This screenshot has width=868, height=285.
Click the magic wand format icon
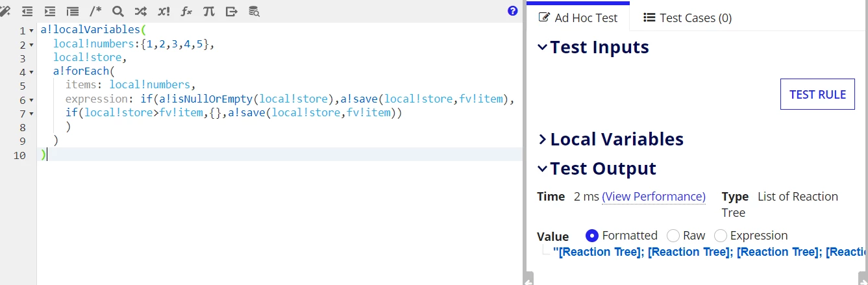(5, 11)
